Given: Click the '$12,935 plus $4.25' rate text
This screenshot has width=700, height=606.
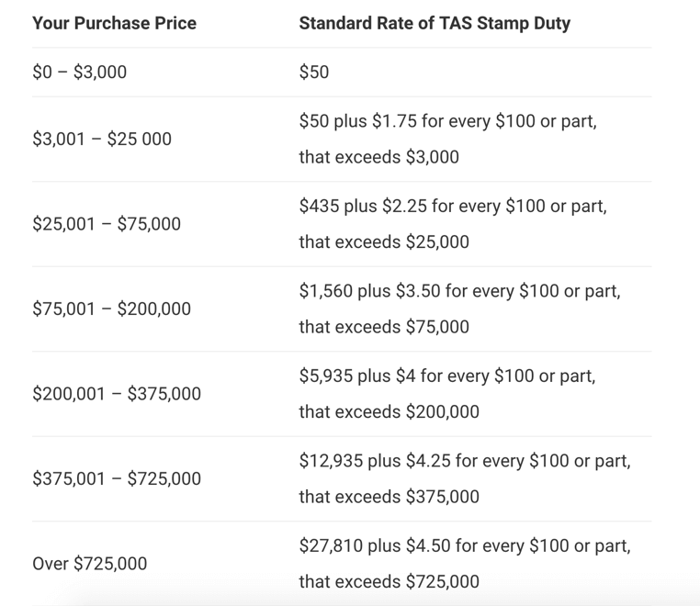Looking at the screenshot, I should pos(376,461).
